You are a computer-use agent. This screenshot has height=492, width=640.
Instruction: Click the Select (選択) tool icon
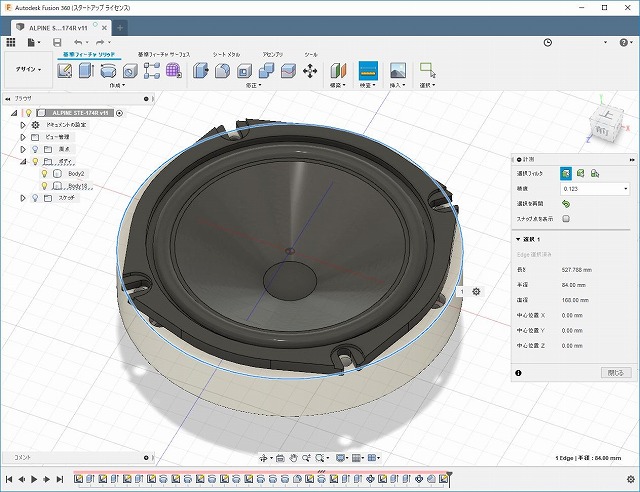(x=427, y=70)
